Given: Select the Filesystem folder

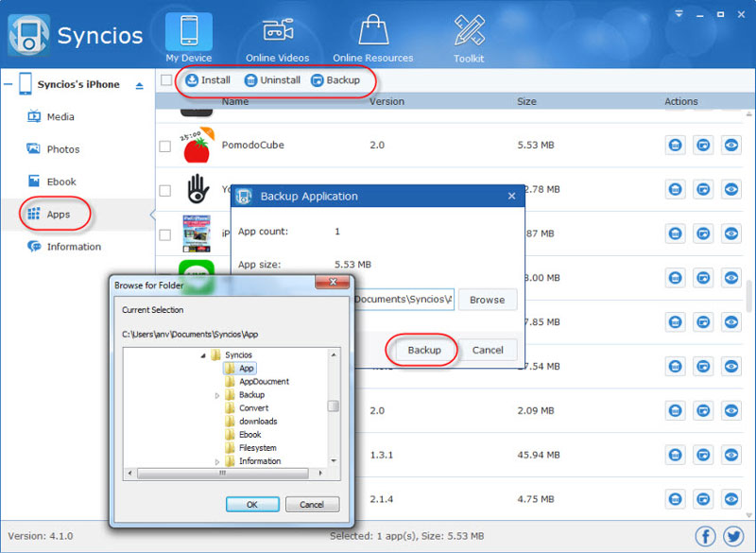Looking at the screenshot, I should tap(250, 447).
